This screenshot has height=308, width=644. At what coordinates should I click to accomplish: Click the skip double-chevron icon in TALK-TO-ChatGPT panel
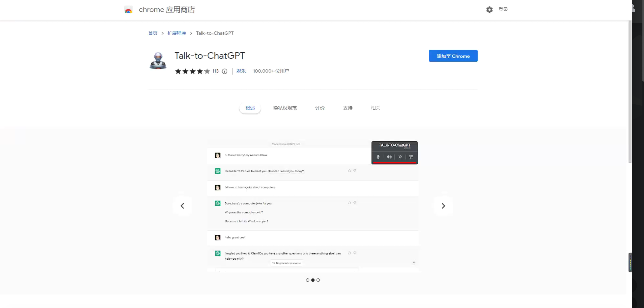pyautogui.click(x=400, y=157)
